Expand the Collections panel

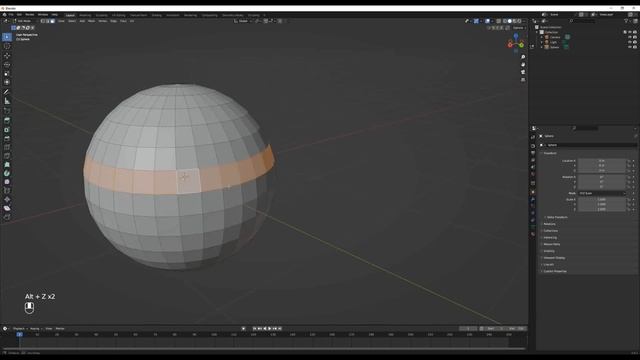550,231
